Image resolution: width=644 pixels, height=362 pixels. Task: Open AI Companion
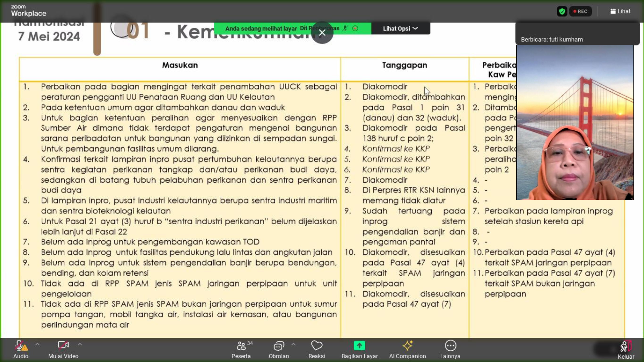click(408, 350)
